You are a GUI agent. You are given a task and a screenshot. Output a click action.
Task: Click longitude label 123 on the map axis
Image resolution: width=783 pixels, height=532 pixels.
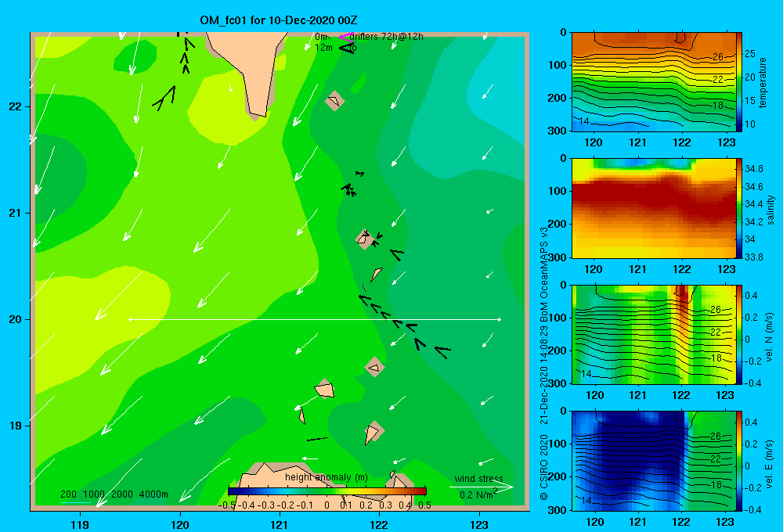coord(479,525)
